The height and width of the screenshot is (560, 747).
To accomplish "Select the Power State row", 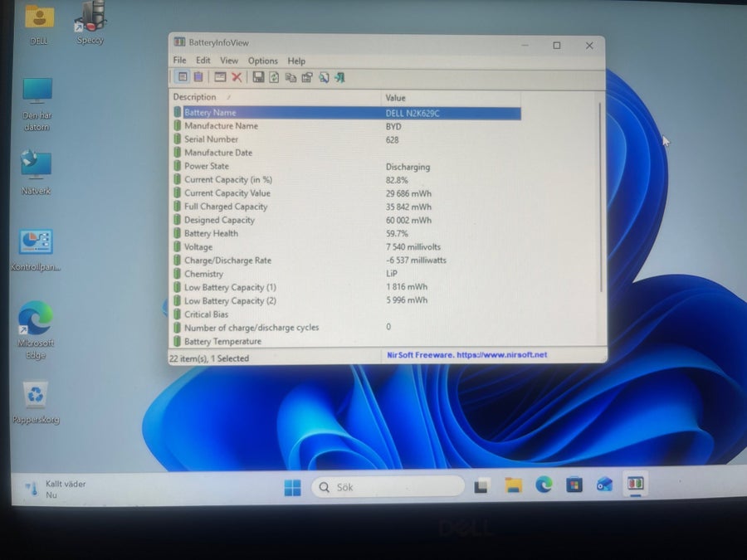I will [346, 166].
